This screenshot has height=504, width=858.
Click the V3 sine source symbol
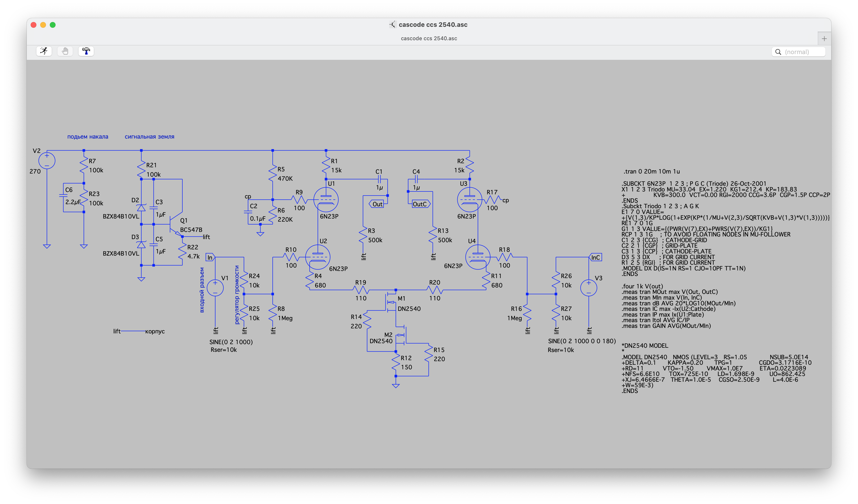588,288
